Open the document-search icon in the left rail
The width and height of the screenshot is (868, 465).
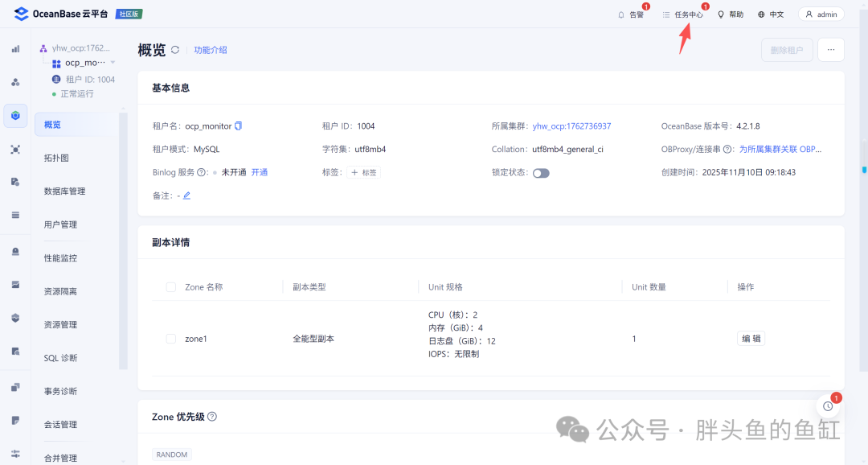click(15, 351)
